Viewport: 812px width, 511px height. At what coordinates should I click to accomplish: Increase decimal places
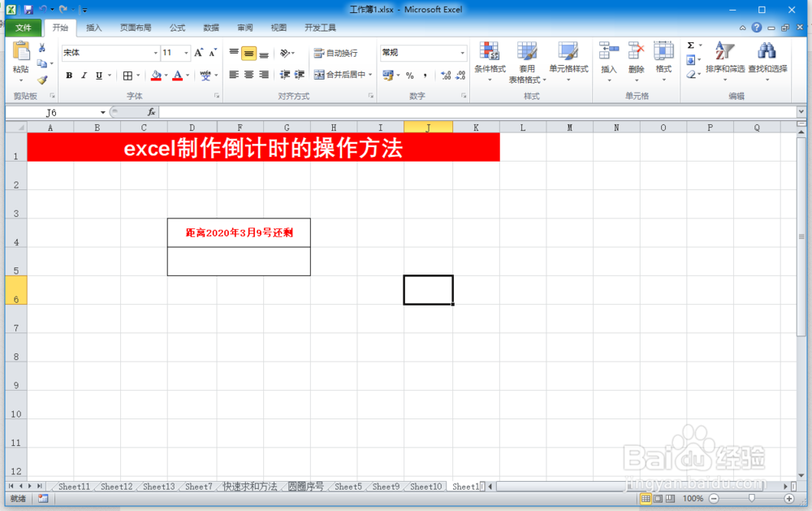[446, 76]
